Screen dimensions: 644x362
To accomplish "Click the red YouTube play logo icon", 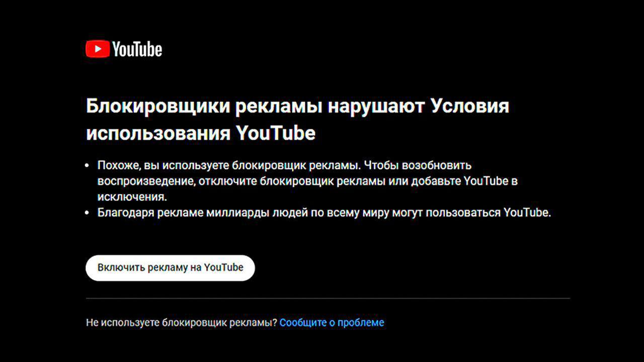I will pos(98,49).
